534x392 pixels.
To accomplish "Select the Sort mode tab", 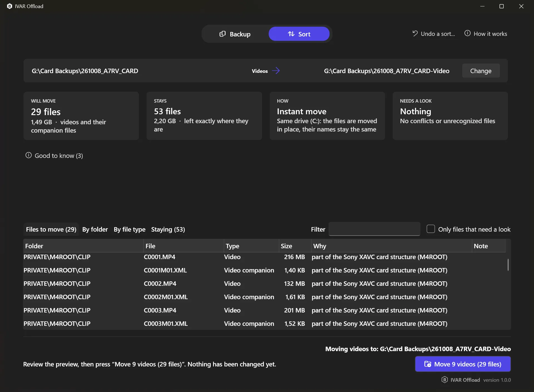I will [299, 34].
